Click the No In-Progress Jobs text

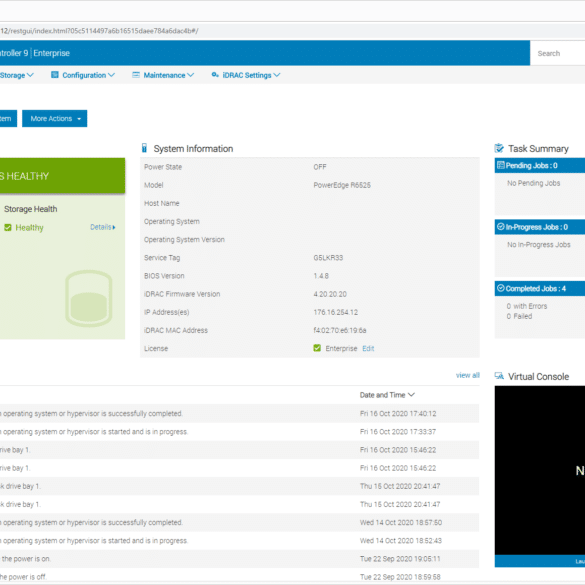(539, 245)
